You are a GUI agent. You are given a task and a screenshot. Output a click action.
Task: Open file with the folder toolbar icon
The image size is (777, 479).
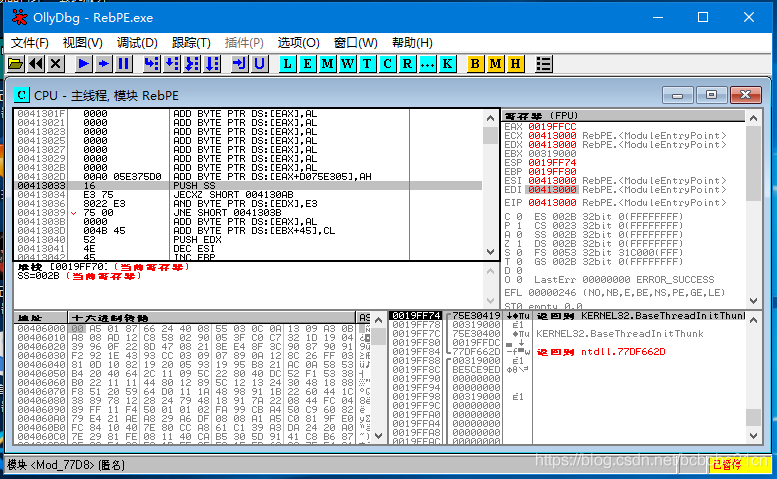pos(15,63)
